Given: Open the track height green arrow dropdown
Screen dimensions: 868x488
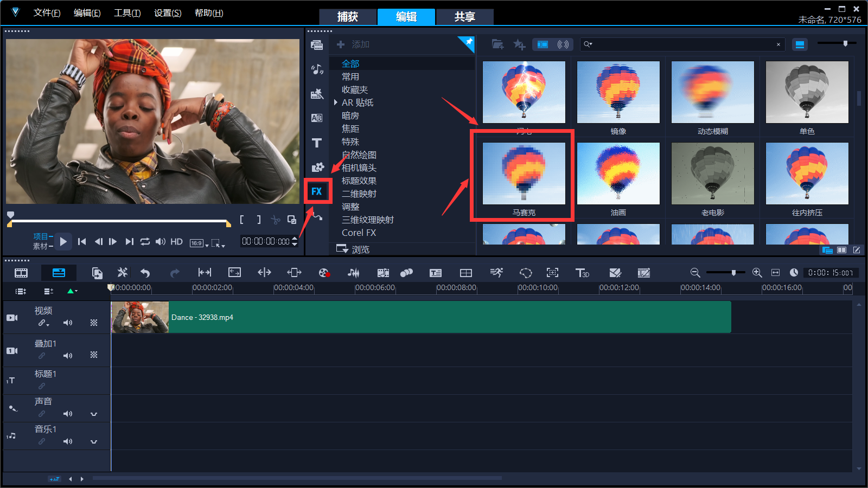Looking at the screenshot, I should (x=72, y=291).
